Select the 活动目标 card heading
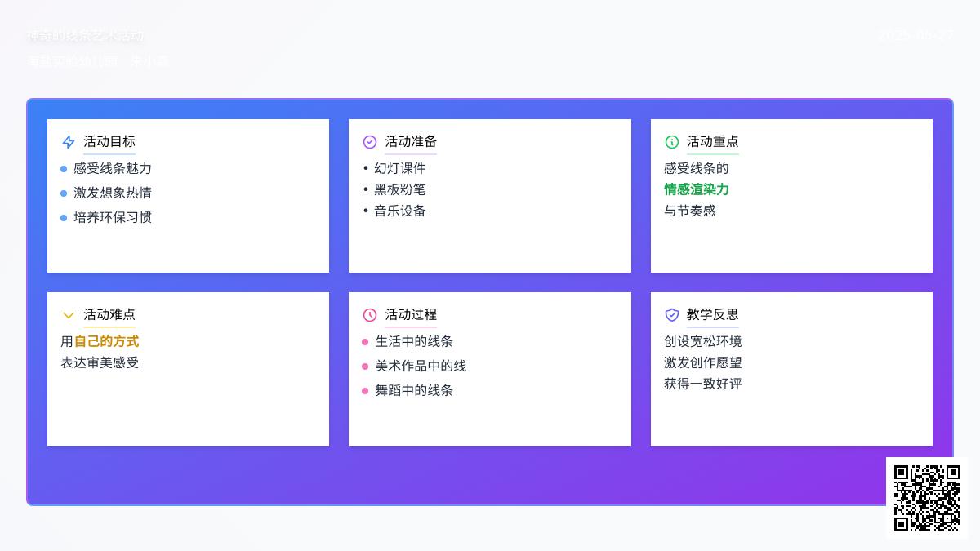 [109, 141]
